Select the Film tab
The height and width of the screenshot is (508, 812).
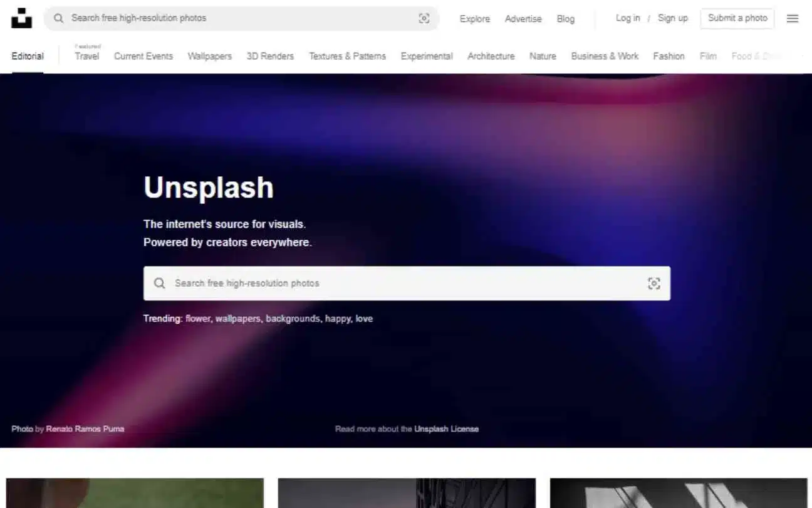pyautogui.click(x=708, y=56)
